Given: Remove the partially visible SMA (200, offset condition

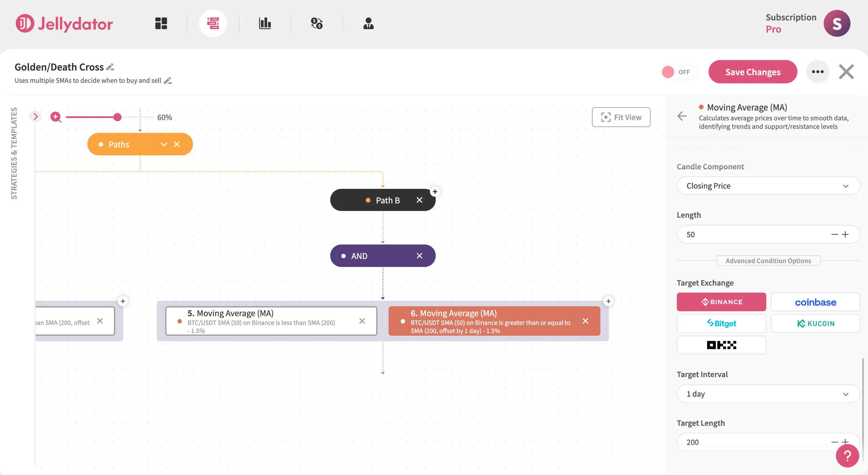Looking at the screenshot, I should (100, 321).
